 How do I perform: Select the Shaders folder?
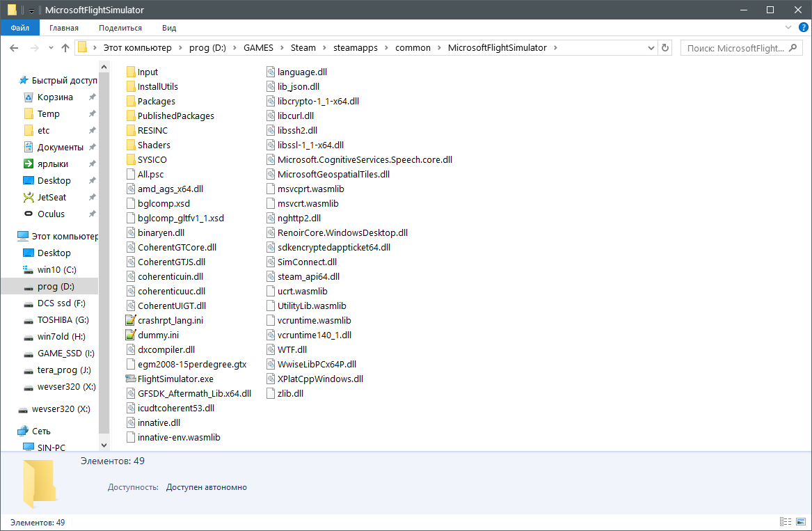(148, 145)
